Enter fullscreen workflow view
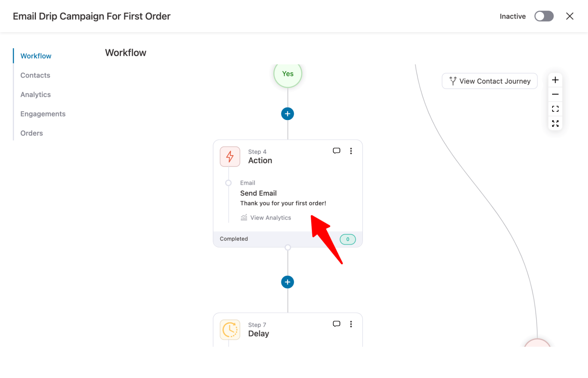The height and width of the screenshot is (378, 588). click(555, 123)
